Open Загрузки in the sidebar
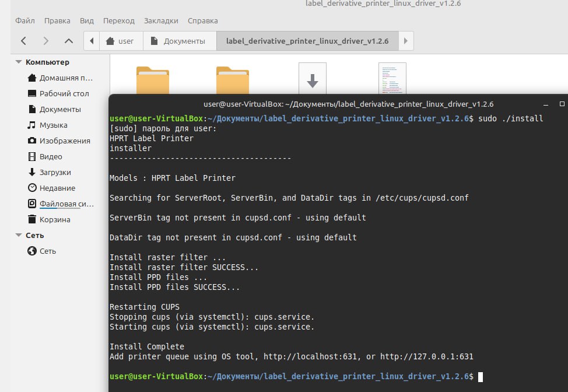This screenshot has height=392, width=568. [x=55, y=172]
